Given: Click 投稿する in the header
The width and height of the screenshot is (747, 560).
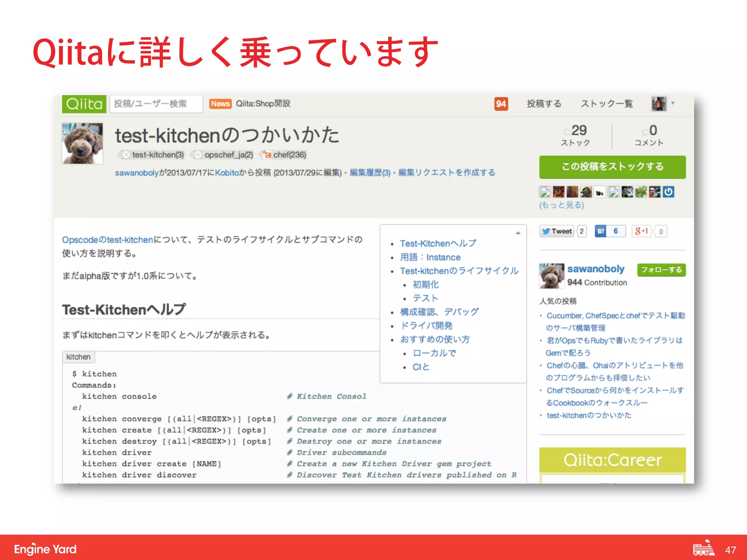Looking at the screenshot, I should tap(544, 104).
